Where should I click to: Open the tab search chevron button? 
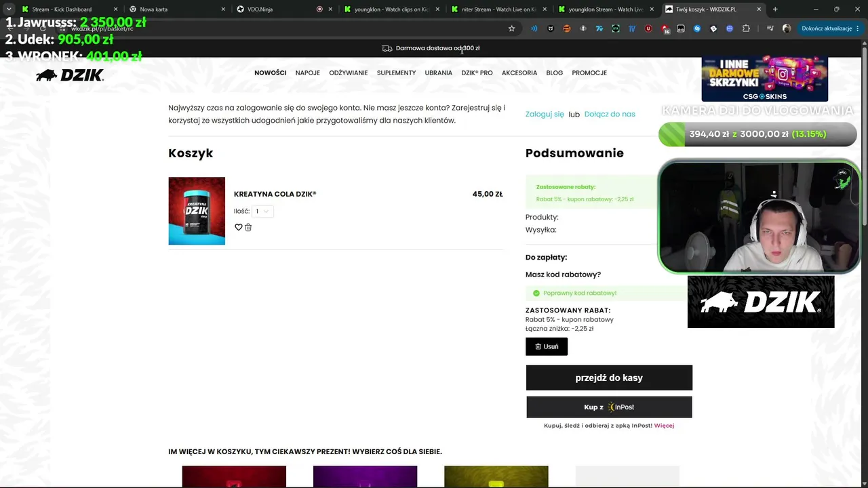(x=9, y=9)
